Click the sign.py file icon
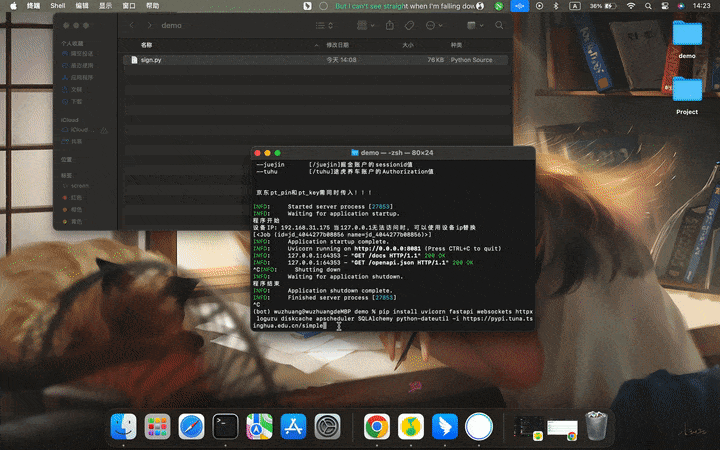The height and width of the screenshot is (450, 720). pyautogui.click(x=134, y=60)
